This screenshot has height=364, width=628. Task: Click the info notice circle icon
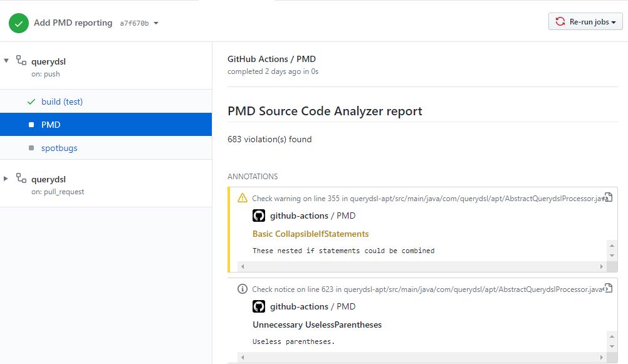(x=243, y=289)
